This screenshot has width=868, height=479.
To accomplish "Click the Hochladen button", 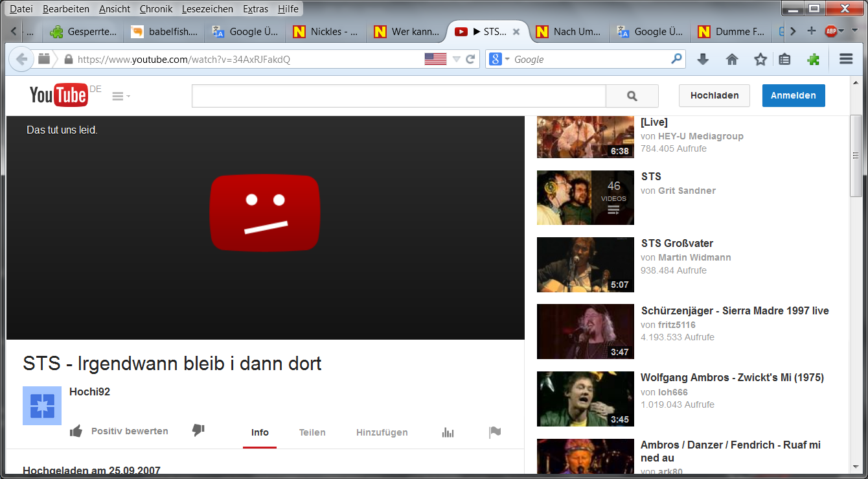I will pyautogui.click(x=714, y=95).
